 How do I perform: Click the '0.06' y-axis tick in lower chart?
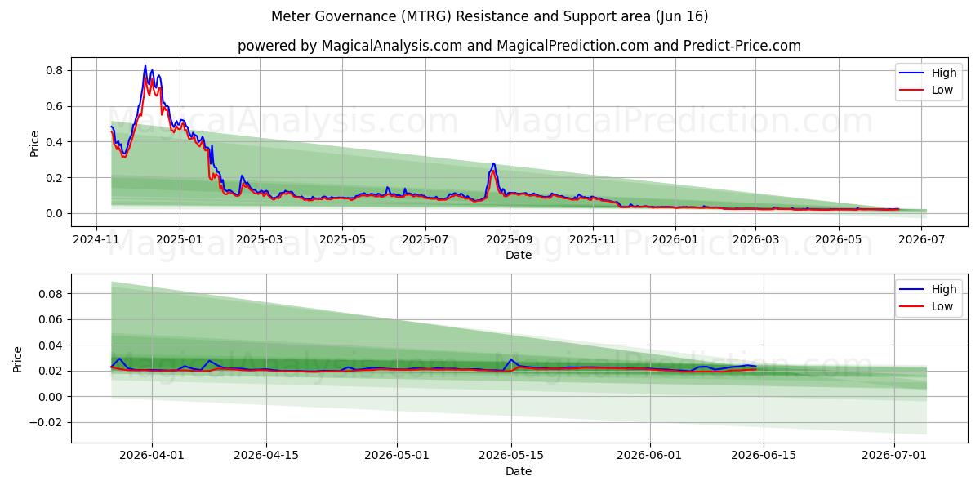click(51, 319)
